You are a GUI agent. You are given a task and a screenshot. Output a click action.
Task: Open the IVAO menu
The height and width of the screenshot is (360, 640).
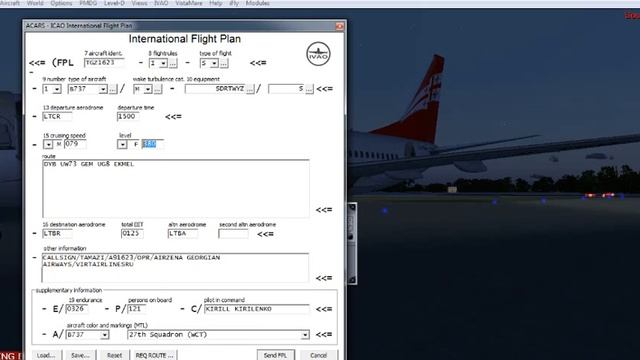pyautogui.click(x=161, y=3)
